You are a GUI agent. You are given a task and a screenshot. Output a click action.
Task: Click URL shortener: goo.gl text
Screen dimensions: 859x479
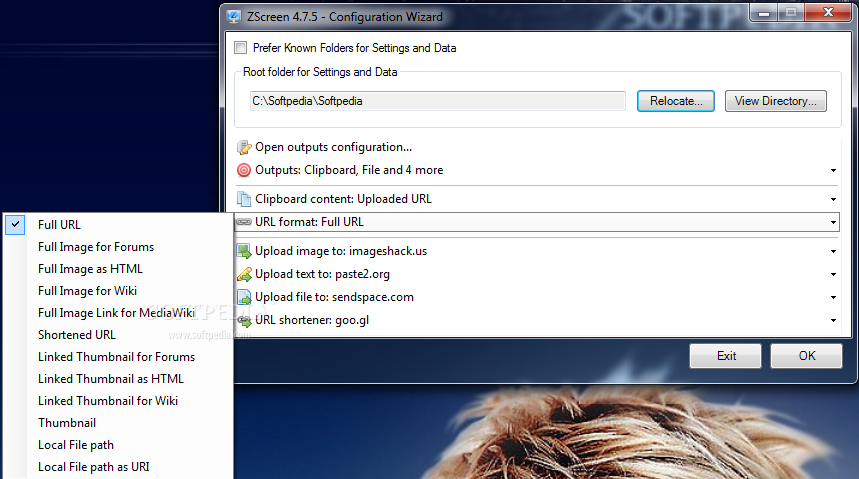pyautogui.click(x=312, y=320)
